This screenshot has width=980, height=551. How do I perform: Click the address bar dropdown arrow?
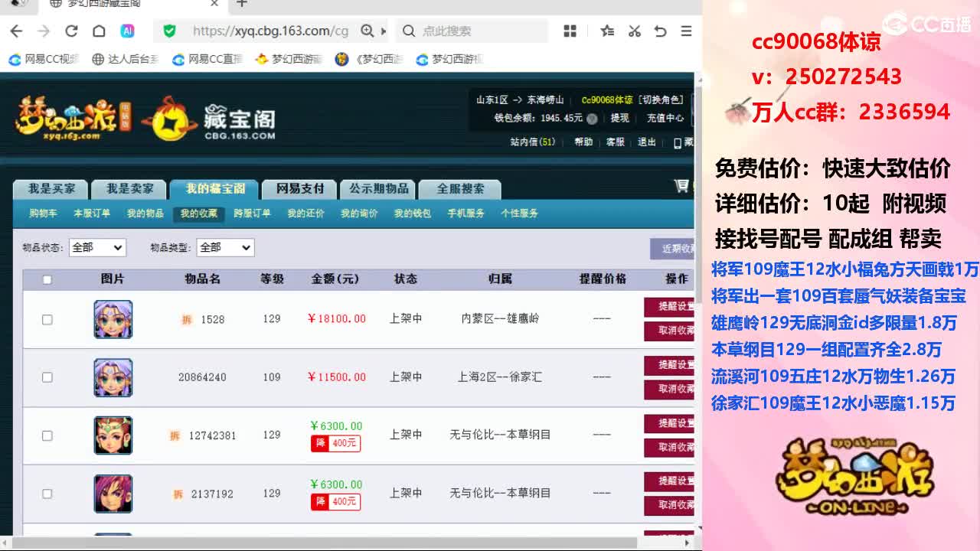click(384, 31)
